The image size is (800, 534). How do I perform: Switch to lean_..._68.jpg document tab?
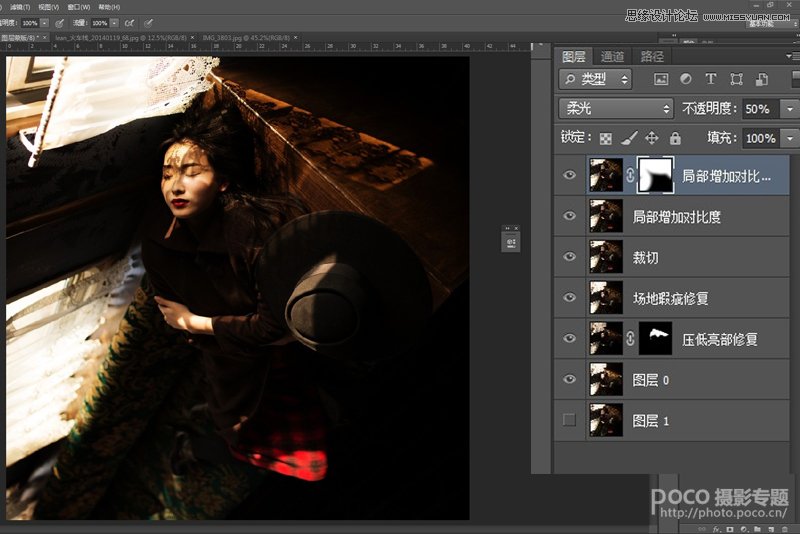tap(120, 38)
